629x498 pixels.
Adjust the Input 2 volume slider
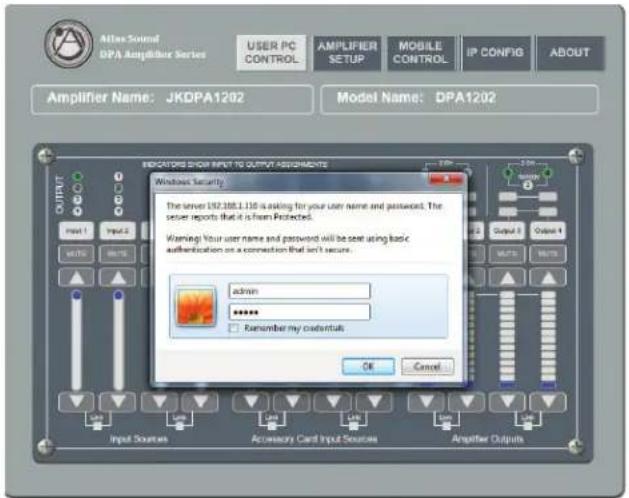pos(118,340)
